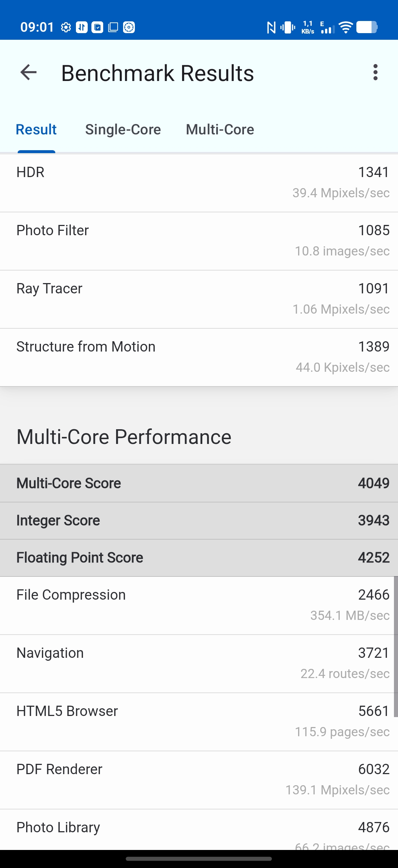Switch to the Multi-Core tab
398x868 pixels.
tap(220, 130)
